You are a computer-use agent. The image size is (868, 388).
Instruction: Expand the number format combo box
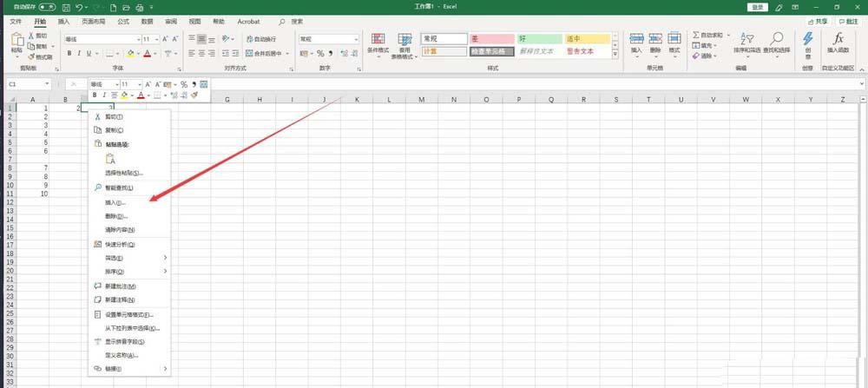(356, 39)
